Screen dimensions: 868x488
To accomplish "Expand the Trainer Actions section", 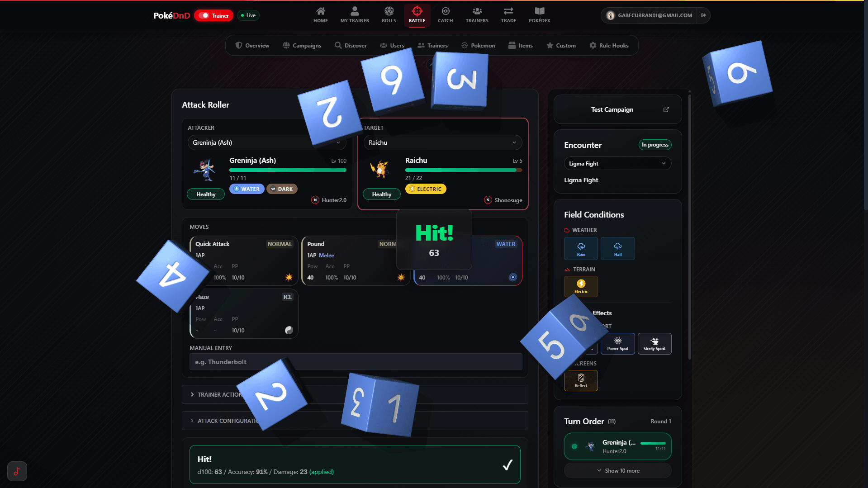I will 355,394.
